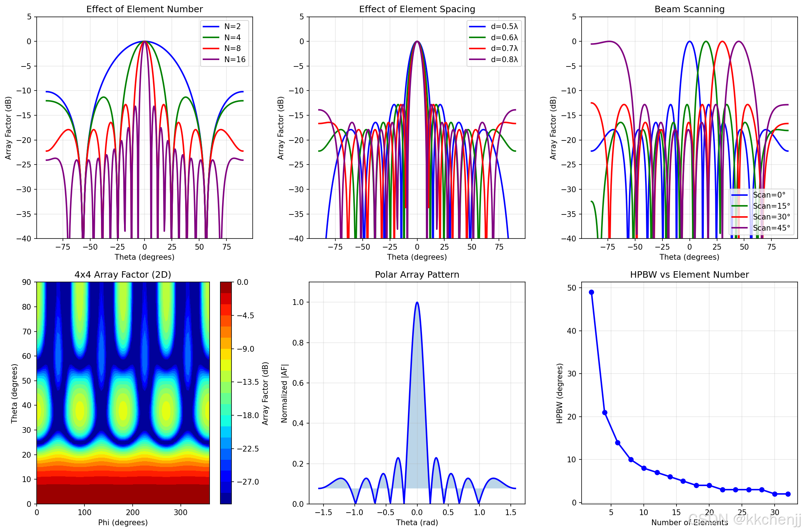
Task: Select the d=0.5λ legend entry
Action: 504,27
